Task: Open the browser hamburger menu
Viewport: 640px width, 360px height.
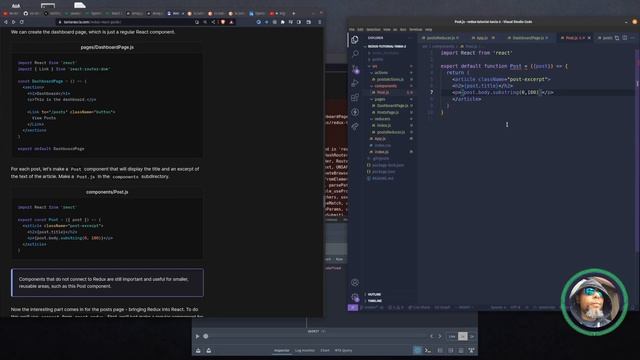Action: coord(319,22)
